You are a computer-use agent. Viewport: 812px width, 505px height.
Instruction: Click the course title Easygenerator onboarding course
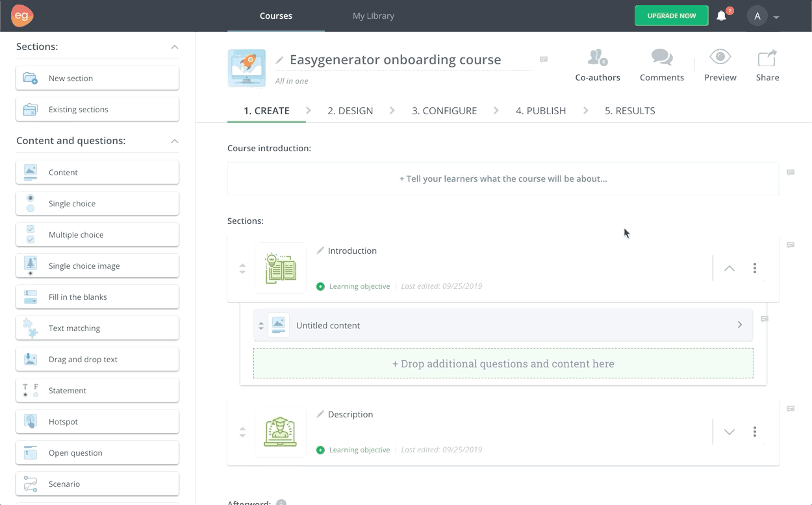point(395,60)
